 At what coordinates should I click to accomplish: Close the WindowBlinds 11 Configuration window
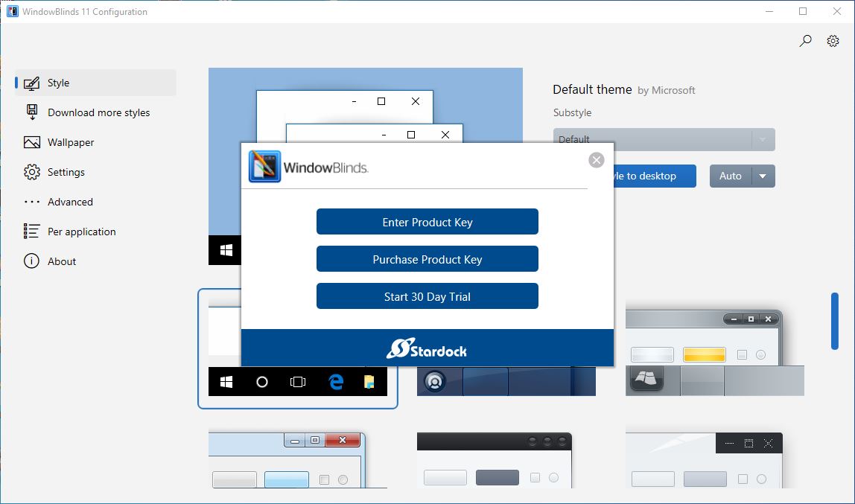click(837, 11)
